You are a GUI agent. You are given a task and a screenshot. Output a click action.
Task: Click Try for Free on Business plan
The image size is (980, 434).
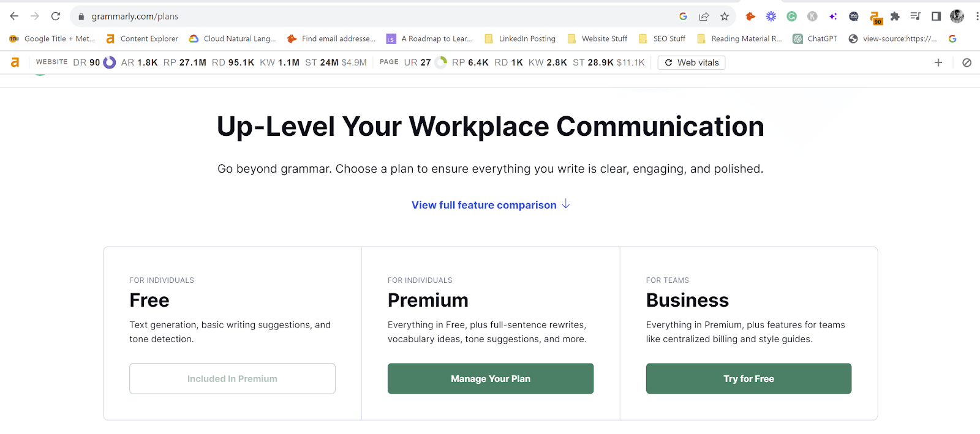(x=748, y=378)
